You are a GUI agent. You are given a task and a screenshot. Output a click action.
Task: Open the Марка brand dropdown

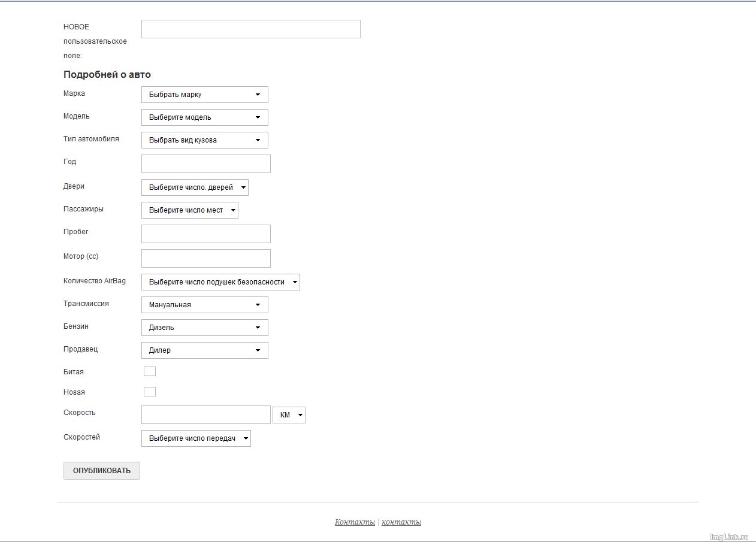coord(204,95)
